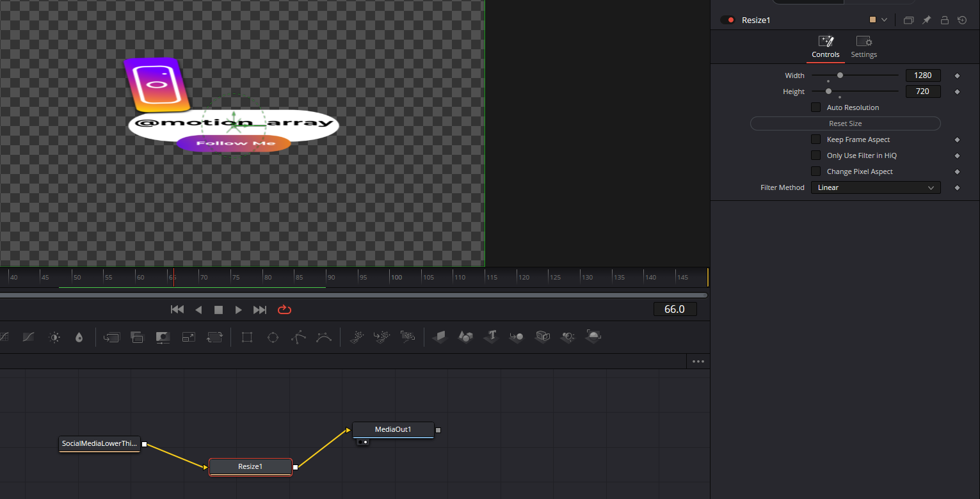The height and width of the screenshot is (499, 980).
Task: Add a Transform node from toolbar
Action: 214,337
